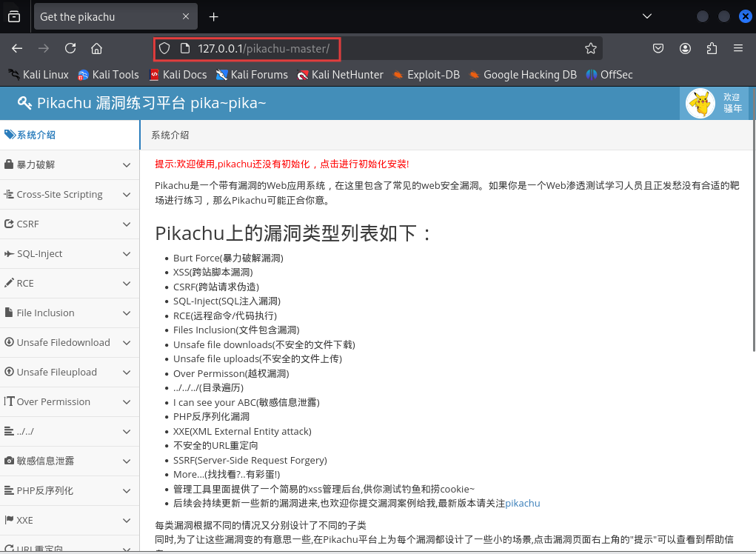Click the lock icon next to 暴力破解
756x554 pixels.
click(9, 164)
